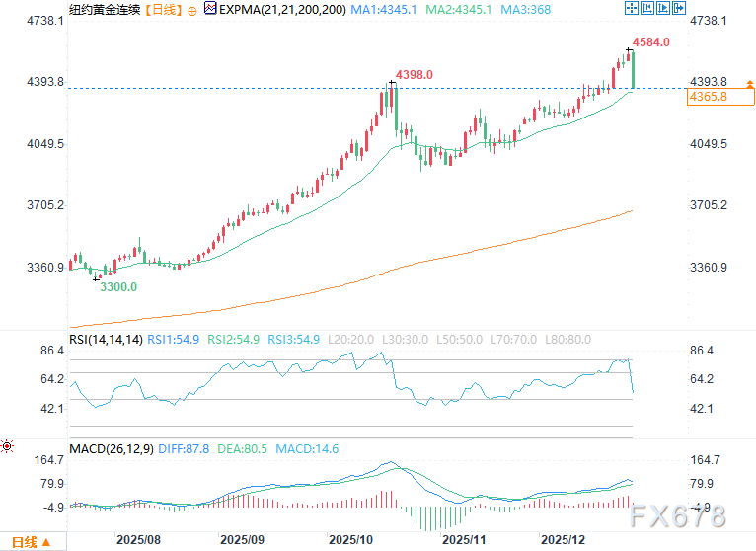
Task: Click the 4584.0 high price marker
Action: (x=651, y=42)
